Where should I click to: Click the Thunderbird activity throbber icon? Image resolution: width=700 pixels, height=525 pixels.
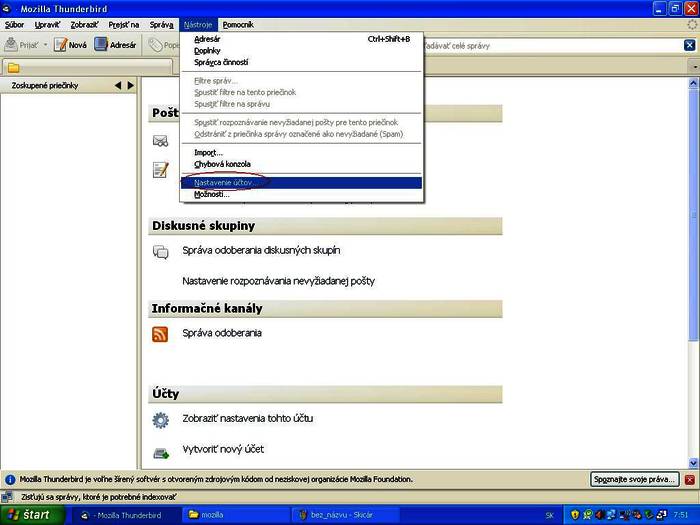point(692,25)
